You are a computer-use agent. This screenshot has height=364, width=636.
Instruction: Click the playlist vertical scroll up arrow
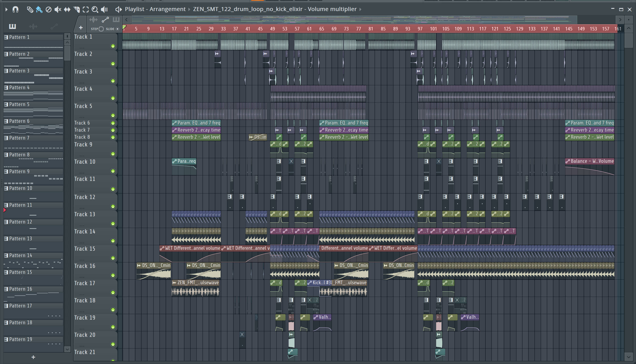pos(629,28)
